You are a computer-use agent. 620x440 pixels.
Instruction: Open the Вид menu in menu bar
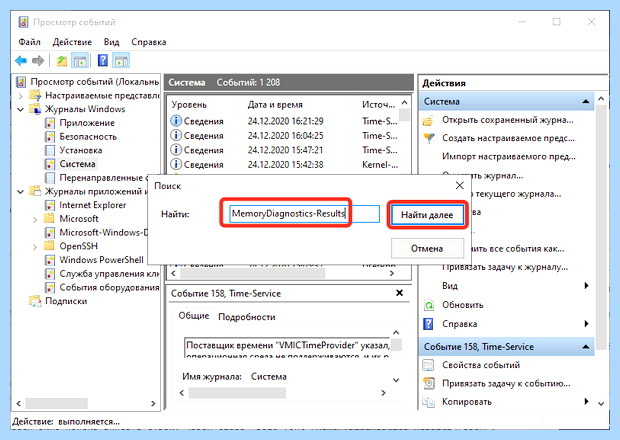coord(112,42)
